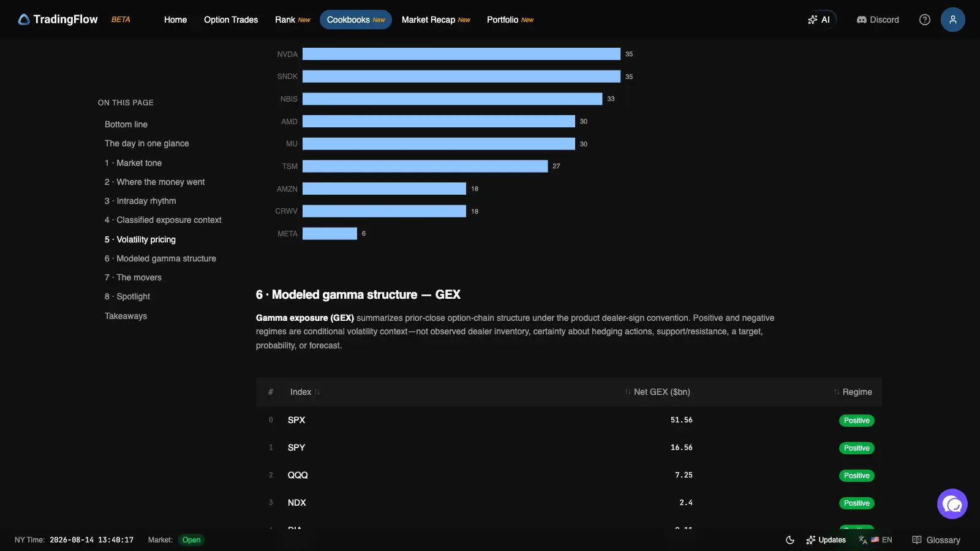This screenshot has width=980, height=551.
Task: Jump to Takeaways section
Action: [x=126, y=316]
